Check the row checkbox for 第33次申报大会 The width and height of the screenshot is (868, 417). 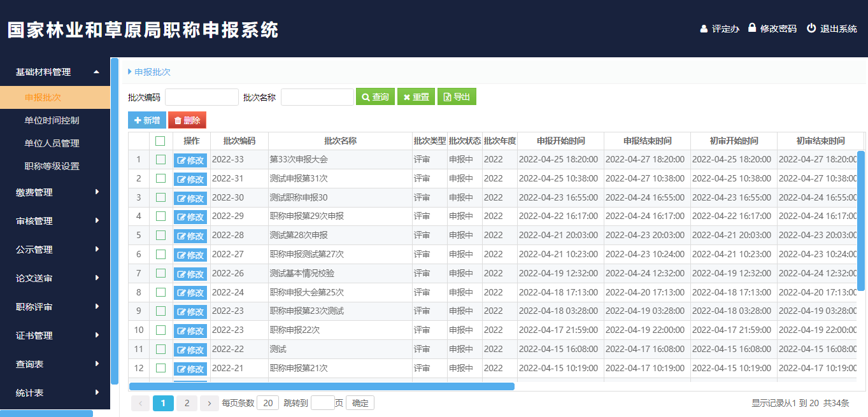tap(160, 160)
